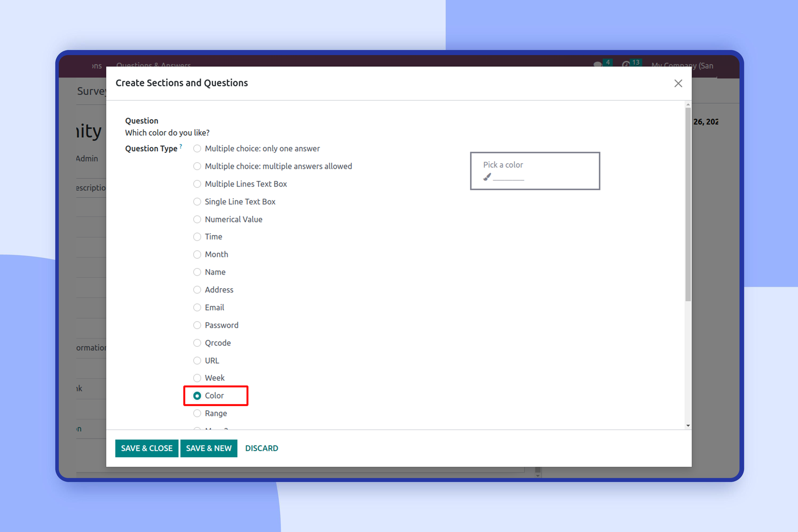Click the Save & New button
Image resolution: width=798 pixels, height=532 pixels.
pos(209,448)
